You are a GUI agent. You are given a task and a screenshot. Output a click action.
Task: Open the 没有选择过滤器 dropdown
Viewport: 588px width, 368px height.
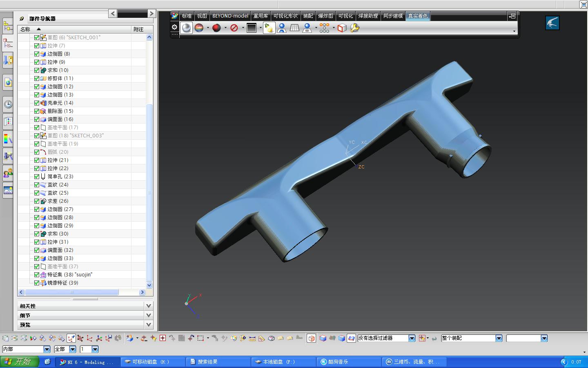[x=412, y=338]
